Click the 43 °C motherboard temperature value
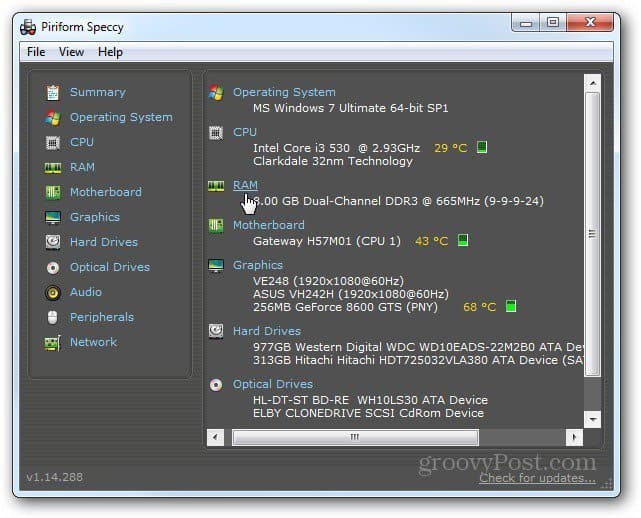The height and width of the screenshot is (518, 641). pyautogui.click(x=432, y=241)
